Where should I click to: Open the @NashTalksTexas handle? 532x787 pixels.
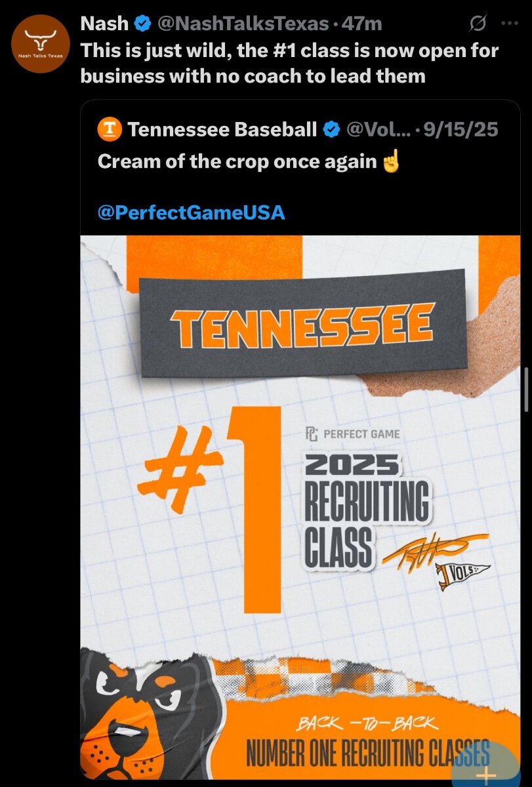point(242,24)
